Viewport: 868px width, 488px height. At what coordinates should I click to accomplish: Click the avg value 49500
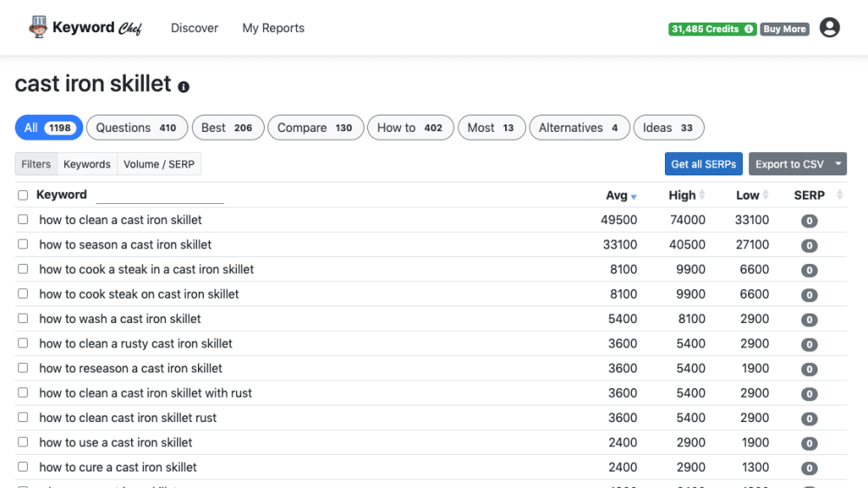coord(619,220)
